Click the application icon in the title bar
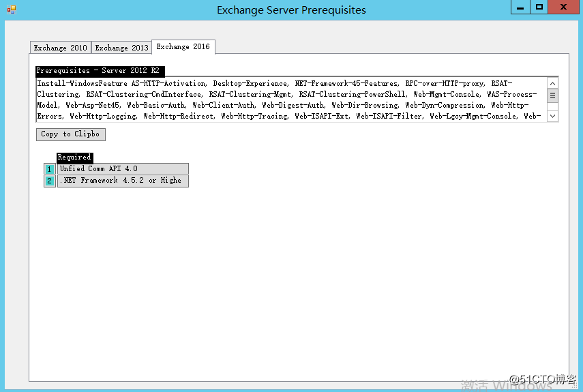This screenshot has width=583, height=392. pos(12,10)
